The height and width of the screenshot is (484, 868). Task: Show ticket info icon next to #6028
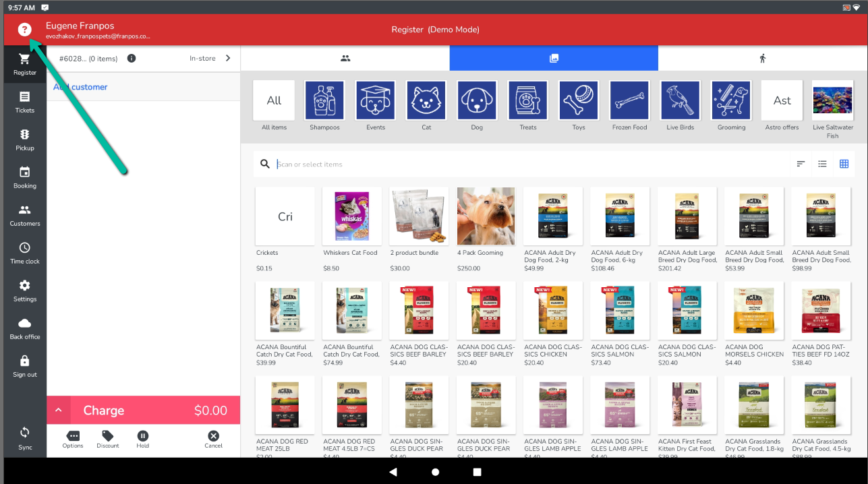(132, 58)
